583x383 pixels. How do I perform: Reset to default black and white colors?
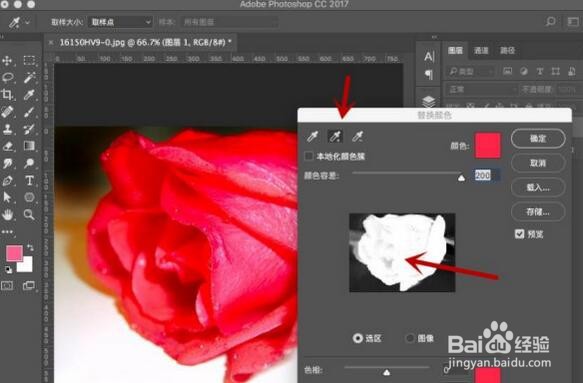[8, 270]
